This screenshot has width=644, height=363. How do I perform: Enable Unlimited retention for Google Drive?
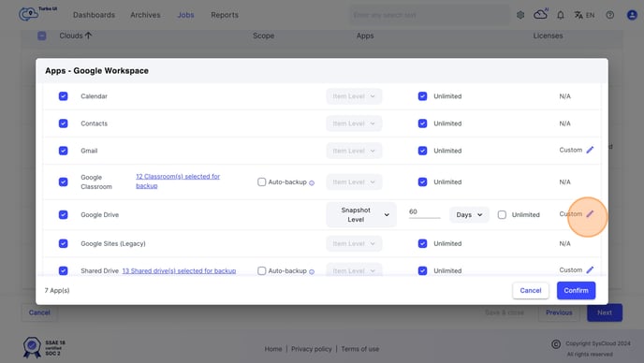click(502, 215)
